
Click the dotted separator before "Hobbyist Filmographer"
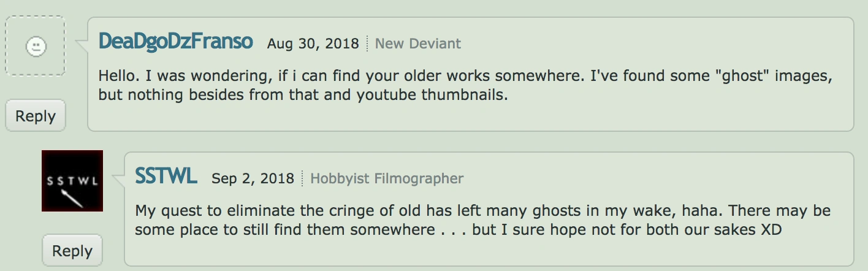coord(302,178)
